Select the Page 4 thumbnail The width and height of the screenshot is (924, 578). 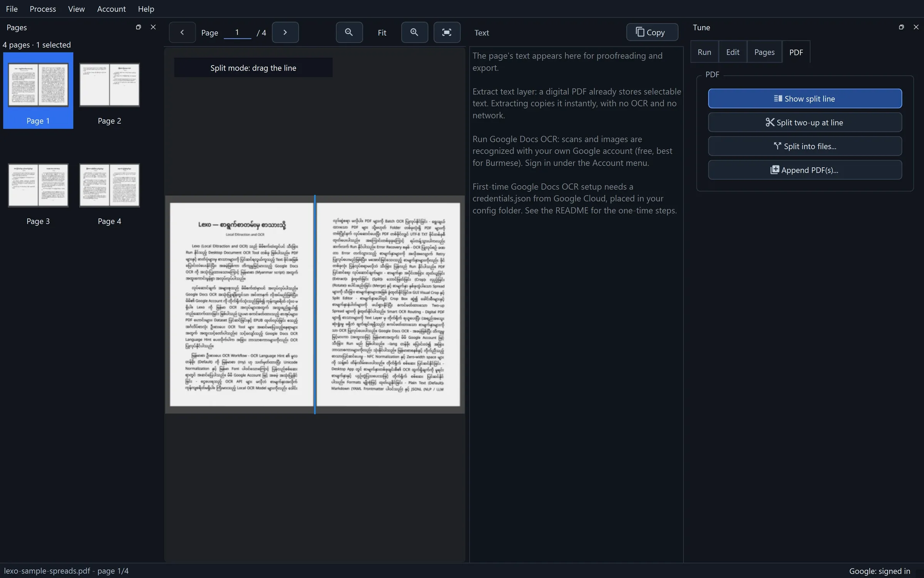click(109, 192)
